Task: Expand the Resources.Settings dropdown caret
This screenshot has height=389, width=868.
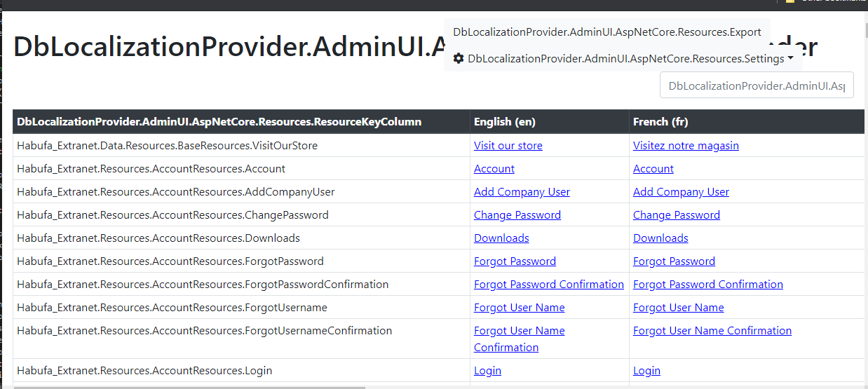Action: point(791,58)
